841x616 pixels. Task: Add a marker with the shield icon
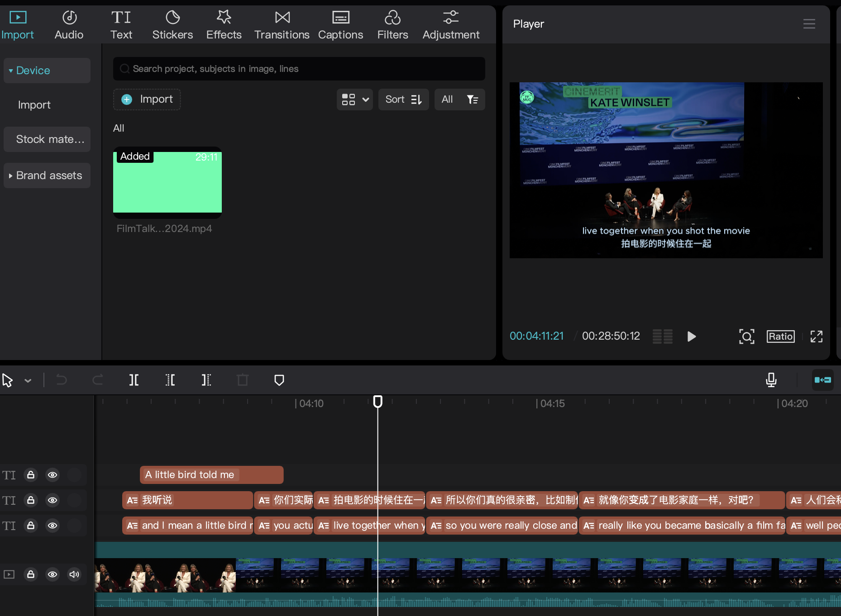279,380
